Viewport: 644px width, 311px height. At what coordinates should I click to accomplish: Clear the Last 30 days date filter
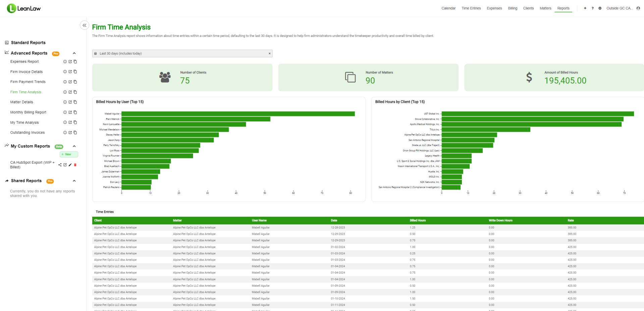[269, 53]
